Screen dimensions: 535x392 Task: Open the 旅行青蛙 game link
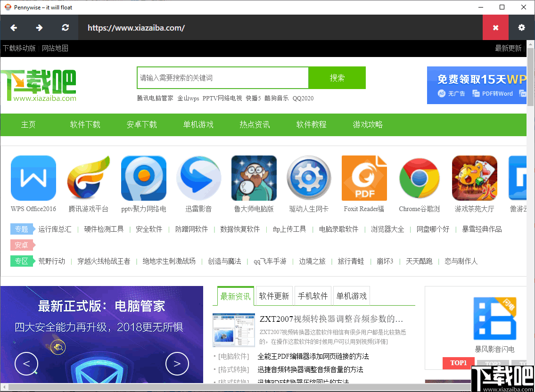(x=351, y=261)
